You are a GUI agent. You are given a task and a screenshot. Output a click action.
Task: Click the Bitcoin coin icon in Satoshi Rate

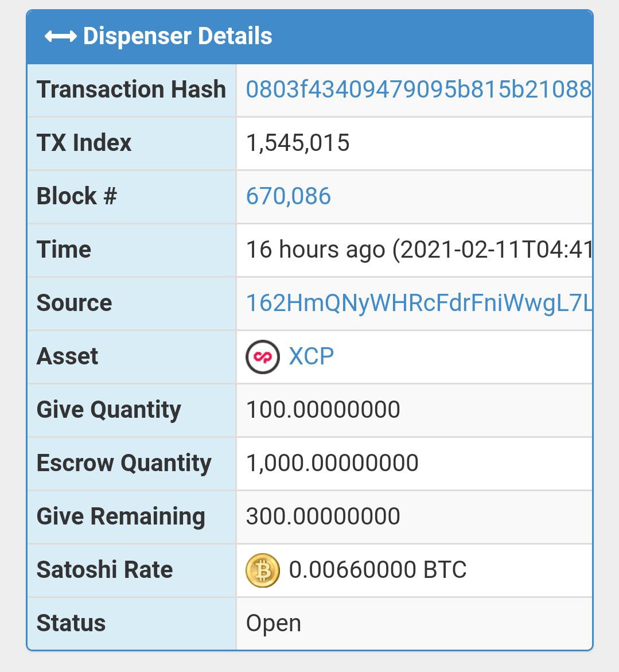click(263, 570)
